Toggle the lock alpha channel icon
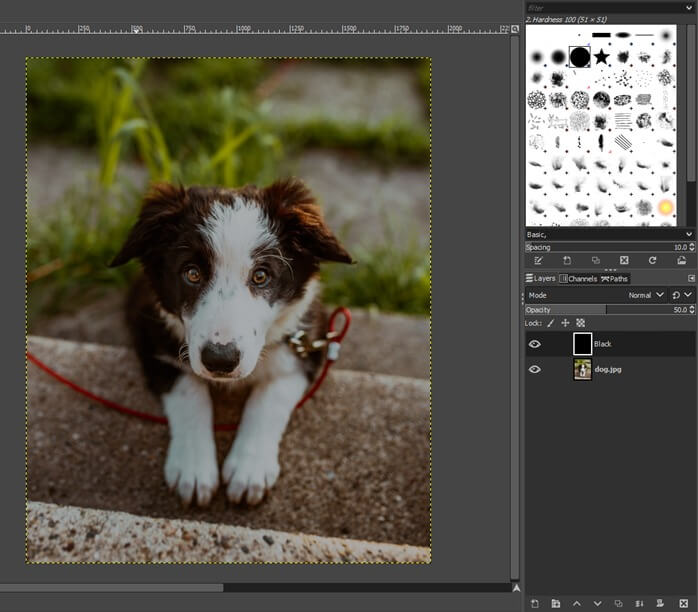Image resolution: width=698 pixels, height=612 pixels. (x=580, y=323)
